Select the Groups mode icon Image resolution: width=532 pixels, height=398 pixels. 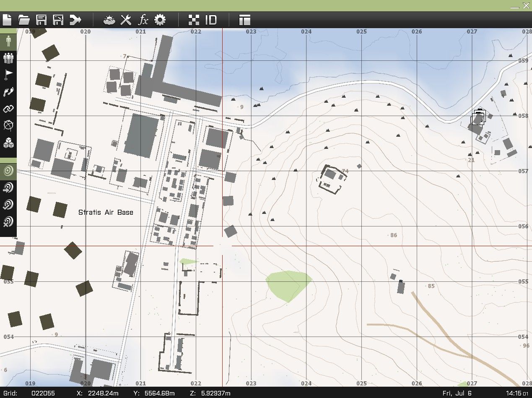(8, 58)
